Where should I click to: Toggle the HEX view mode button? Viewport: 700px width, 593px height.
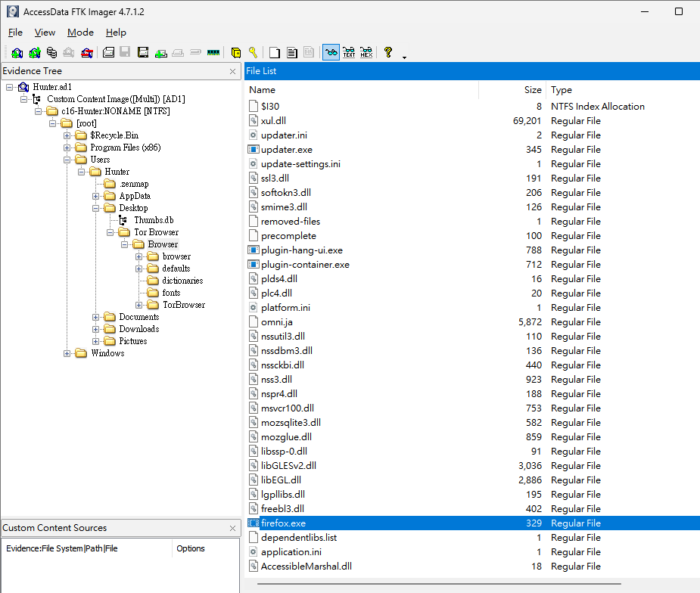[x=366, y=53]
